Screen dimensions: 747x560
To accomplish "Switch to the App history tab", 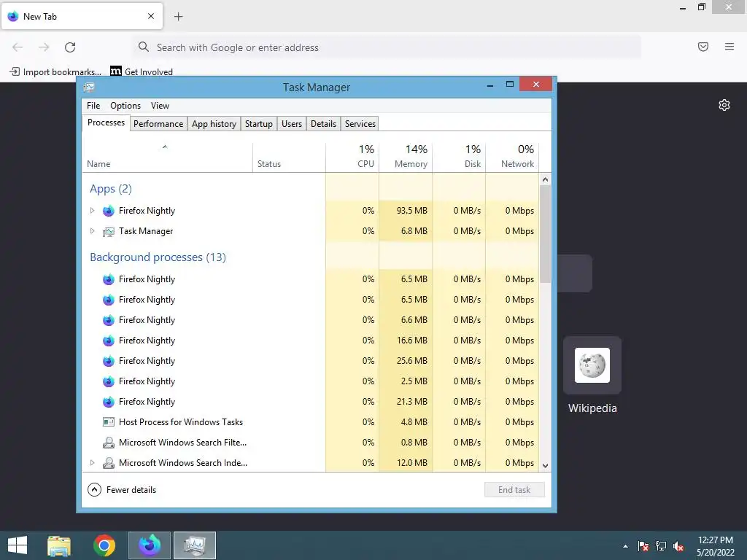I will pyautogui.click(x=214, y=124).
